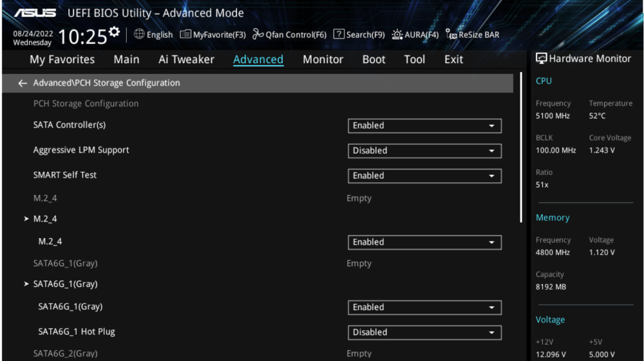The width and height of the screenshot is (644, 361).
Task: Open the Aggressive LPM Support dropdown
Action: (x=424, y=151)
